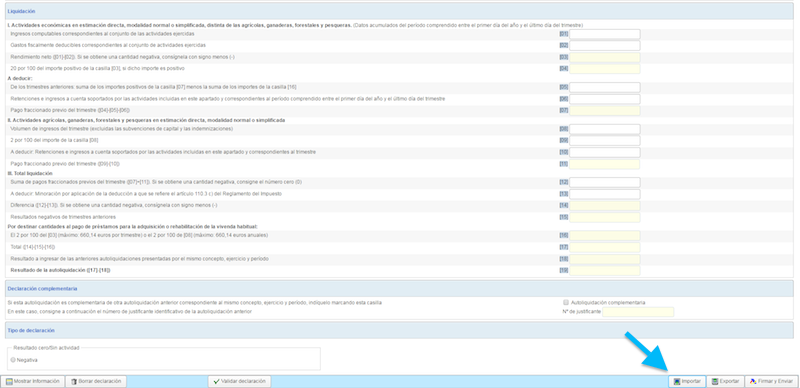Click the Exportar button
Viewport: 800px width, 388px height.
(x=726, y=381)
